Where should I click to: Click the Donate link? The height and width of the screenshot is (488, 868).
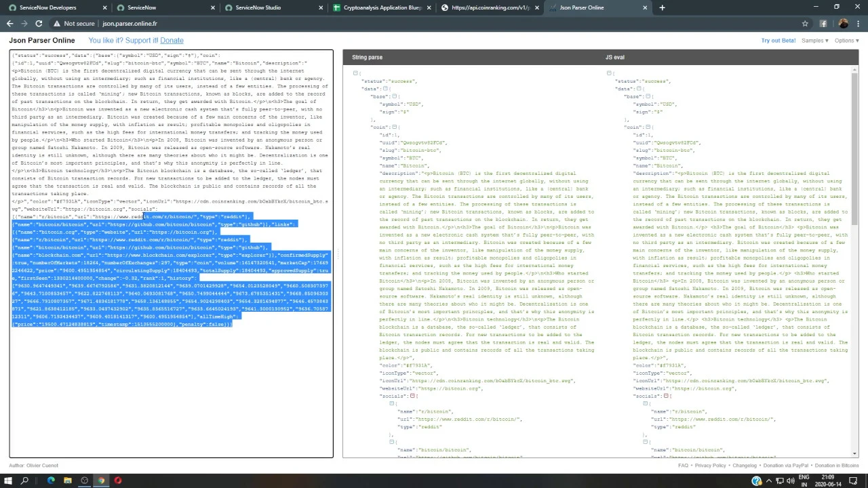[x=172, y=41]
